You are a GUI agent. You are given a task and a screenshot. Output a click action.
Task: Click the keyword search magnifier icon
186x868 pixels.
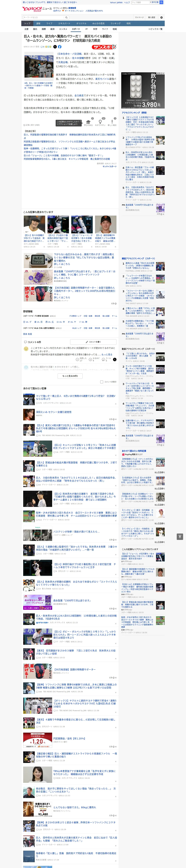66,17
